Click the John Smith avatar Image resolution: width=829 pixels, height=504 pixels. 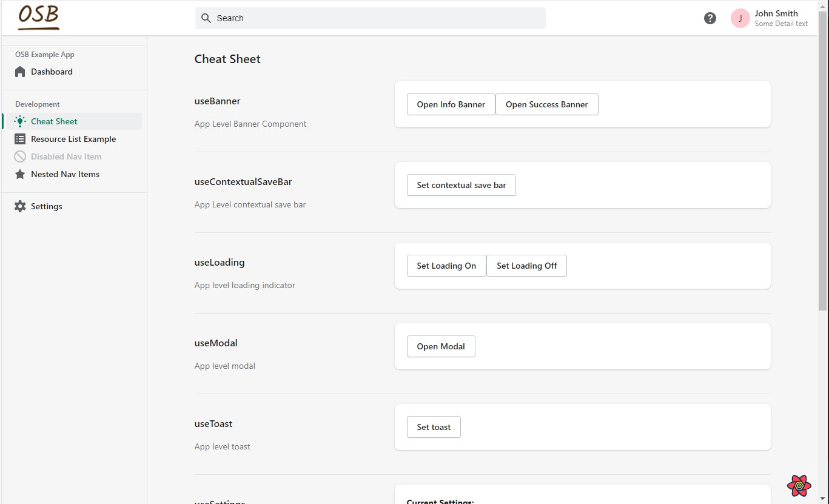(x=740, y=18)
